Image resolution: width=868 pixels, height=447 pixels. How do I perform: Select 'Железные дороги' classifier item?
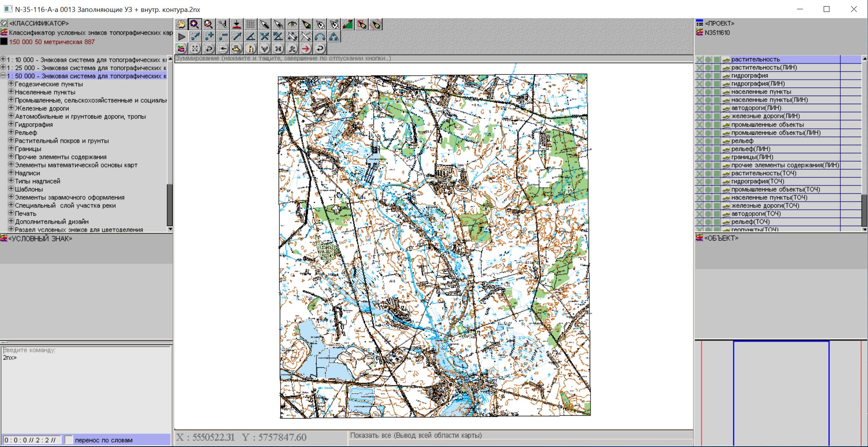point(42,108)
